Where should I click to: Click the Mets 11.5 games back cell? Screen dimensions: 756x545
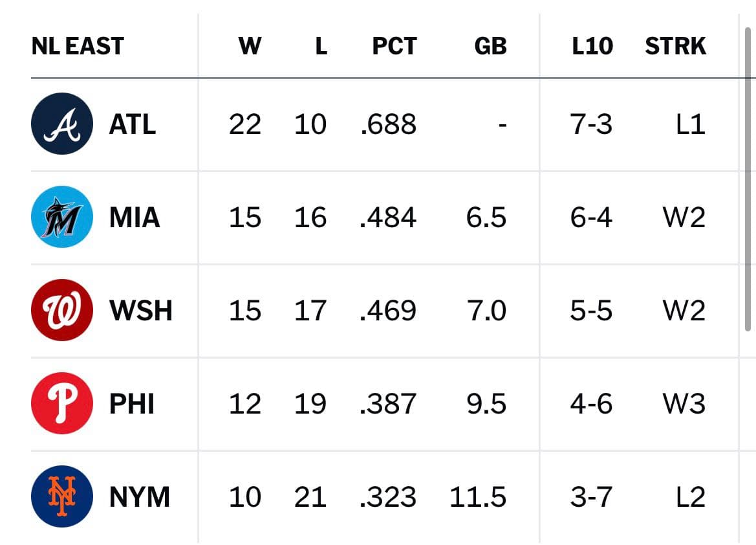click(x=478, y=497)
